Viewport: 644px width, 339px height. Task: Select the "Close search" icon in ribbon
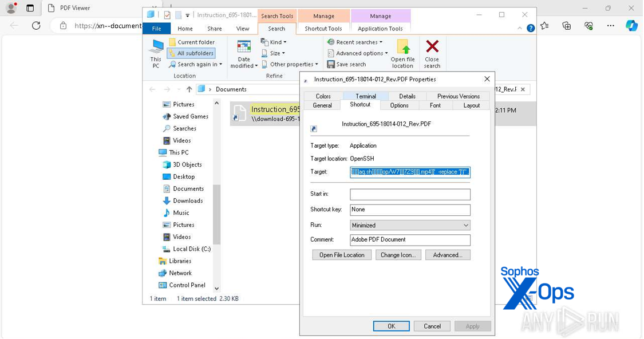432,53
